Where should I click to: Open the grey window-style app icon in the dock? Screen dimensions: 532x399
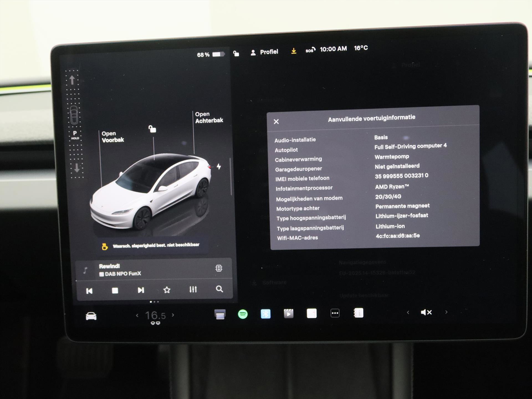(x=220, y=314)
